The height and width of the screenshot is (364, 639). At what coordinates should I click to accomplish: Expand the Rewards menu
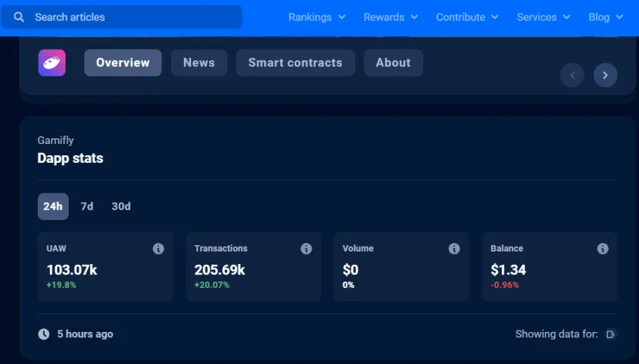click(390, 17)
